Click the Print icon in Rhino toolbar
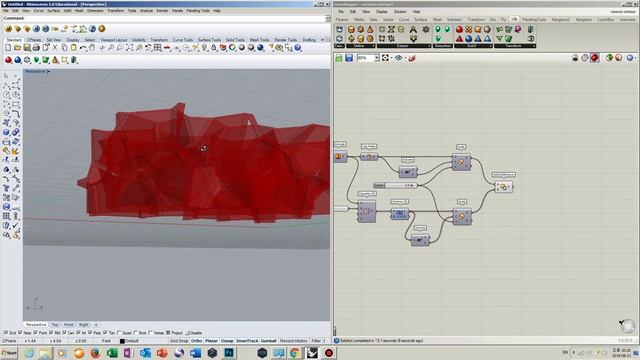Screen dimensions: 640x360 [x=36, y=48]
